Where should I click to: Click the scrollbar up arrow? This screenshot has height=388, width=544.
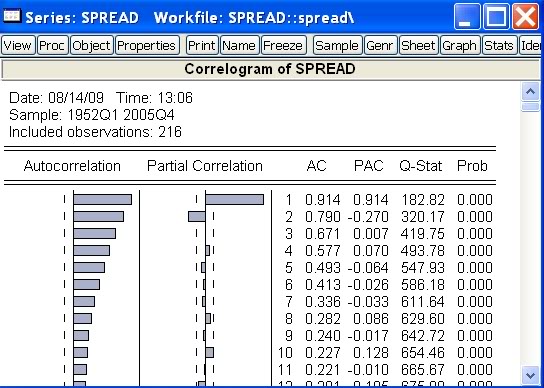[x=530, y=92]
